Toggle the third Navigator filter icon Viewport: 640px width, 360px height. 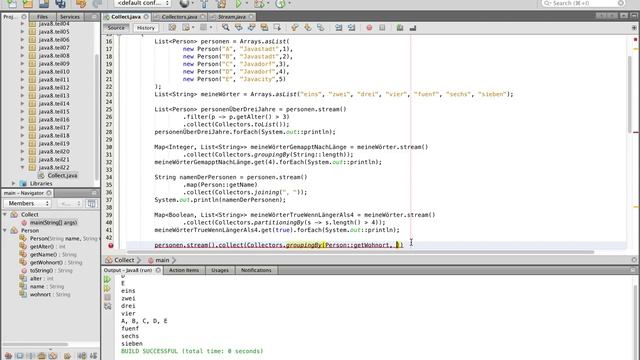[x=31, y=356]
